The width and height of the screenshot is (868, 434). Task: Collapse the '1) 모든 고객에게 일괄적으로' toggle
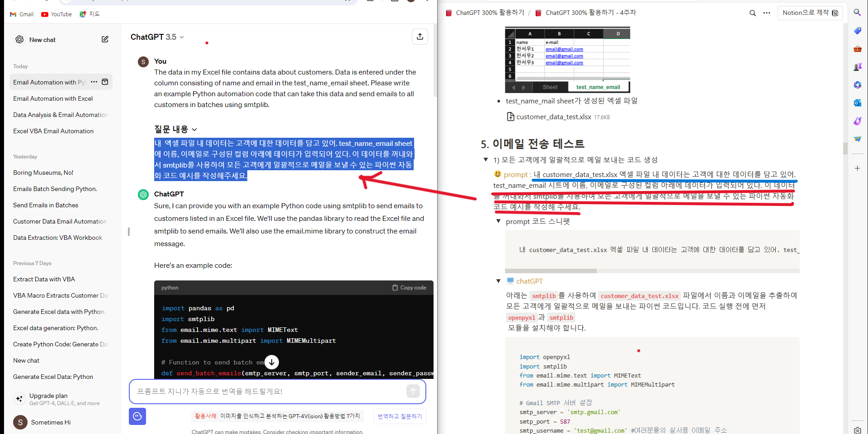point(486,159)
